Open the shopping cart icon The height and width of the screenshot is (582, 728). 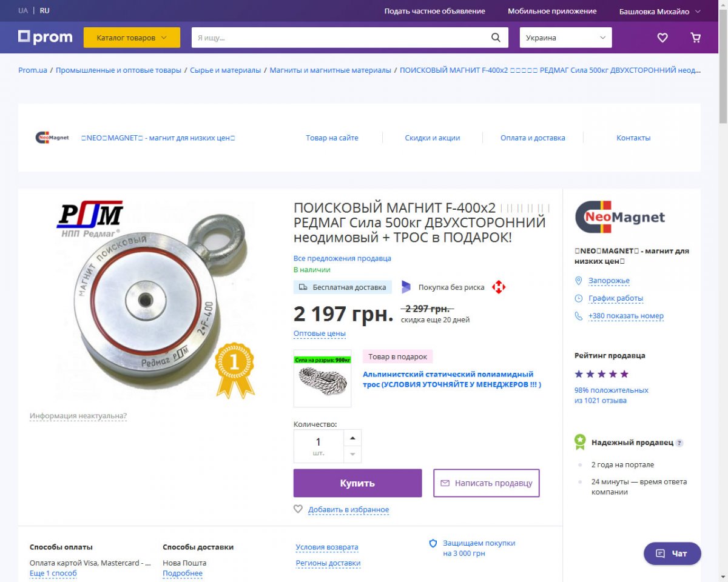(696, 38)
